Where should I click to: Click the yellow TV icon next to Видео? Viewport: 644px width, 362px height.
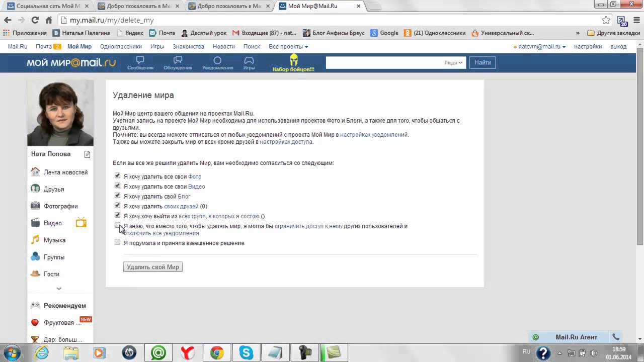[81, 223]
